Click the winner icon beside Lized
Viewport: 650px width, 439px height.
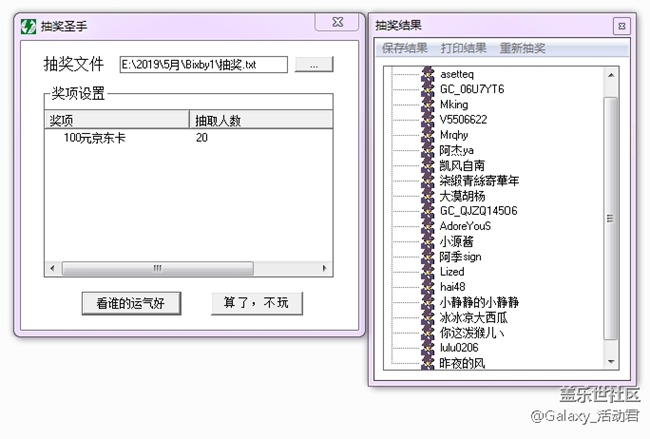(428, 272)
